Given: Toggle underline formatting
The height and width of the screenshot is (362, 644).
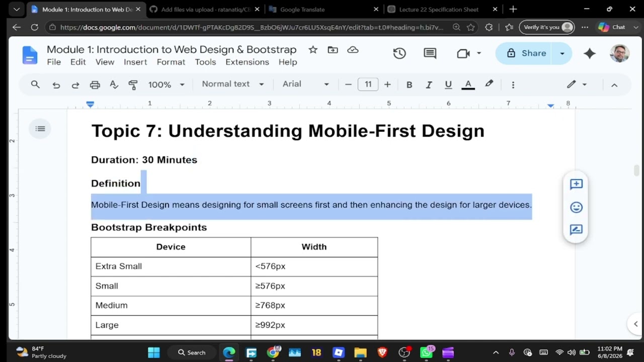Looking at the screenshot, I should (x=448, y=85).
